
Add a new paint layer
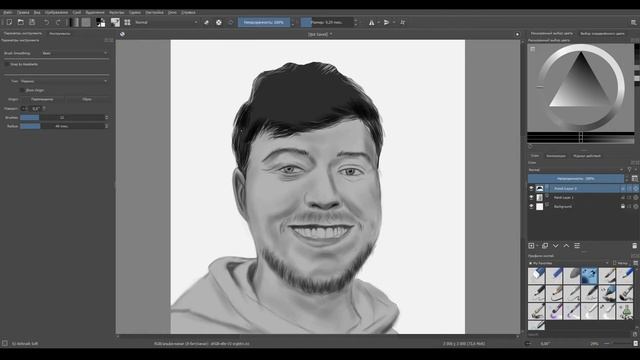click(531, 246)
